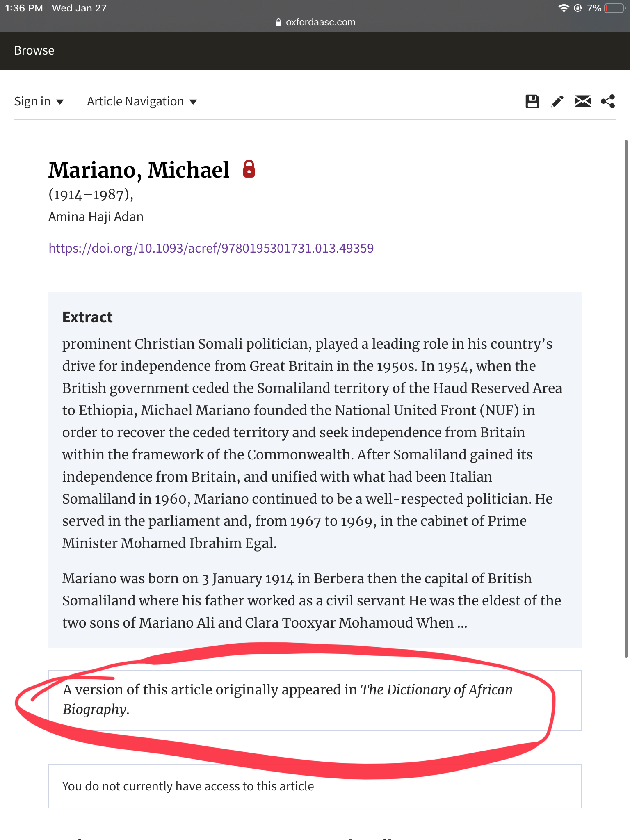Click the pencil annotate icon
Screen dimensions: 630x840
pos(557,101)
